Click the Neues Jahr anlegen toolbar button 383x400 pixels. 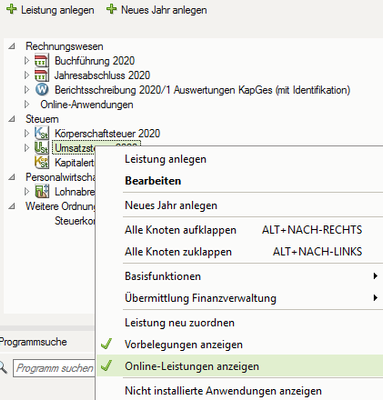[157, 10]
